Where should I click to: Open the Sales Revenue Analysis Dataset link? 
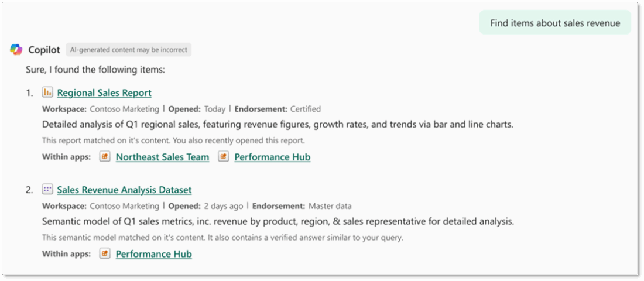point(124,190)
